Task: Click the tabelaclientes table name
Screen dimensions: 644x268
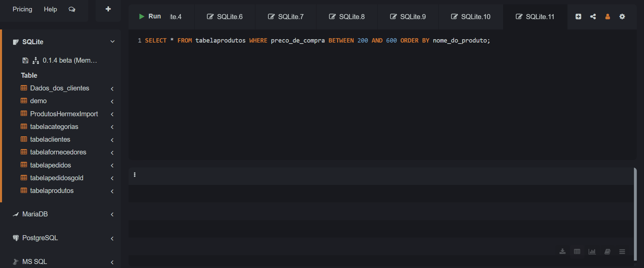Action: pos(50,139)
